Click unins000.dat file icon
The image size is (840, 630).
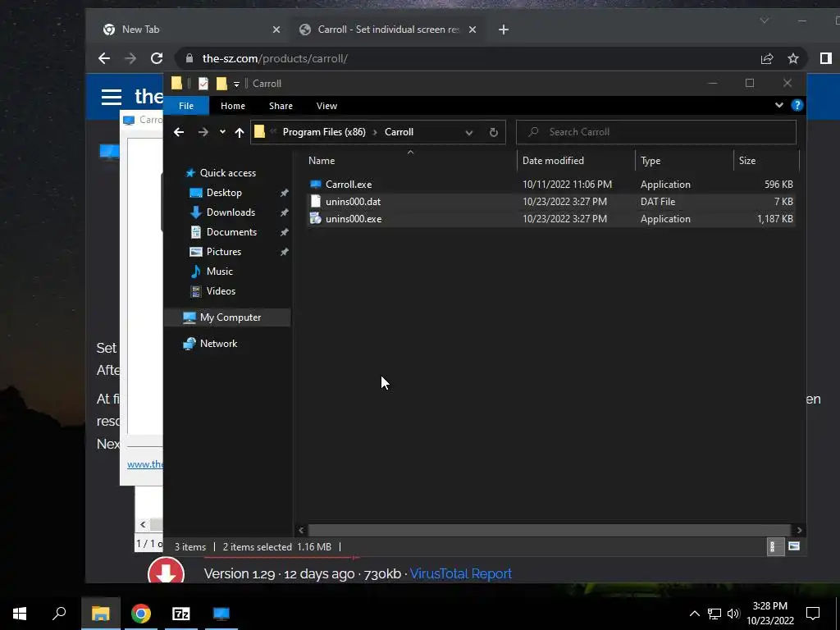[316, 202]
